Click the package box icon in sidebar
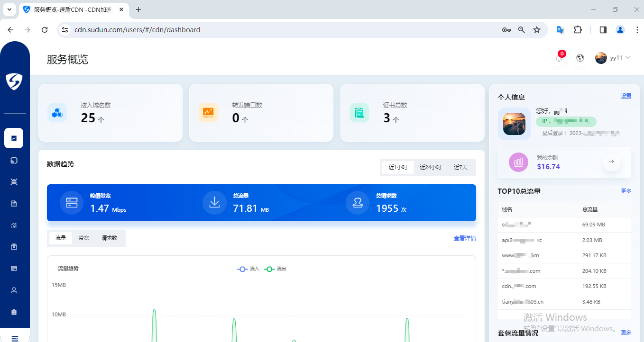 click(x=14, y=247)
